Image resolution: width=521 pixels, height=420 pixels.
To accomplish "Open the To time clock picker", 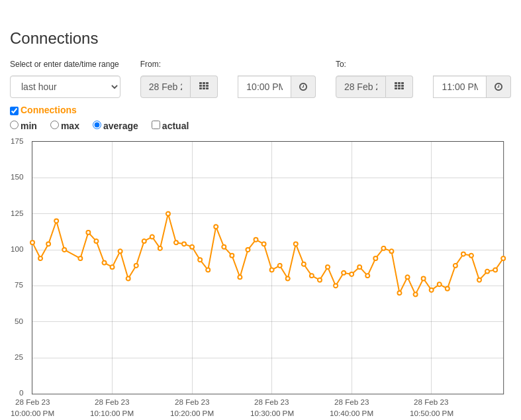I will (498, 87).
